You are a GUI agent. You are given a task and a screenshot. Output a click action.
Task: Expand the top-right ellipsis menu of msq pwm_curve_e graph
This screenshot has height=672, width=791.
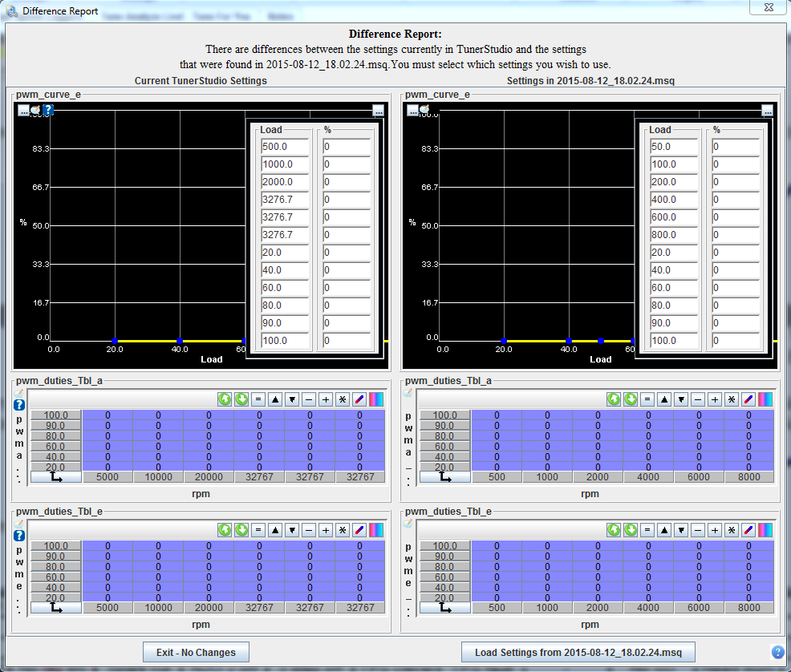[767, 111]
